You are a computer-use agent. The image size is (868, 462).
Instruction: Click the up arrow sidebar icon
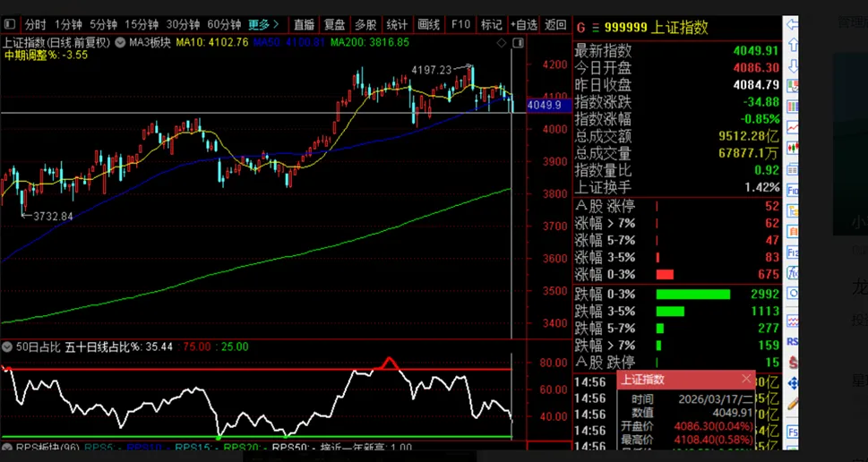(793, 45)
